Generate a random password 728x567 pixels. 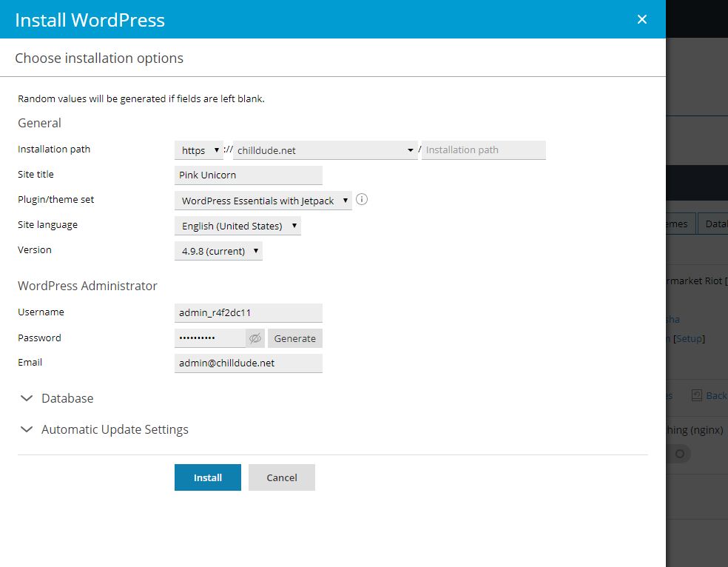click(x=294, y=338)
